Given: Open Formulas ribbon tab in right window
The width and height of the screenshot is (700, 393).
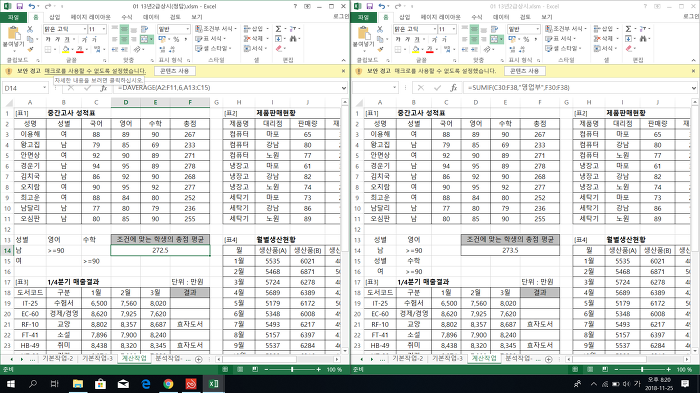Looking at the screenshot, I should tap(477, 17).
